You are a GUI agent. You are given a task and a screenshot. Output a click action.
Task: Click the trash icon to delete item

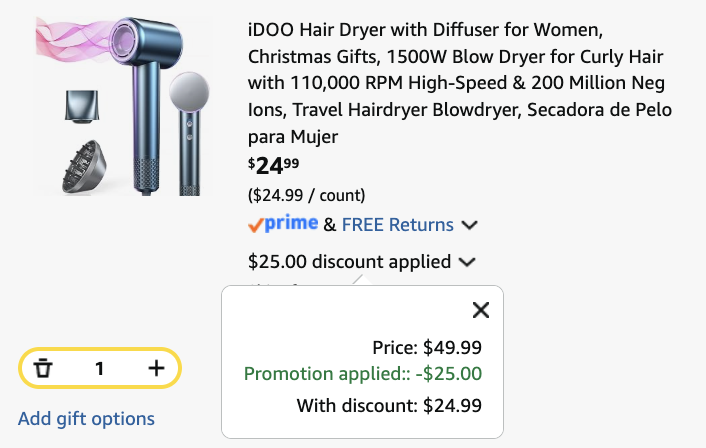point(43,368)
